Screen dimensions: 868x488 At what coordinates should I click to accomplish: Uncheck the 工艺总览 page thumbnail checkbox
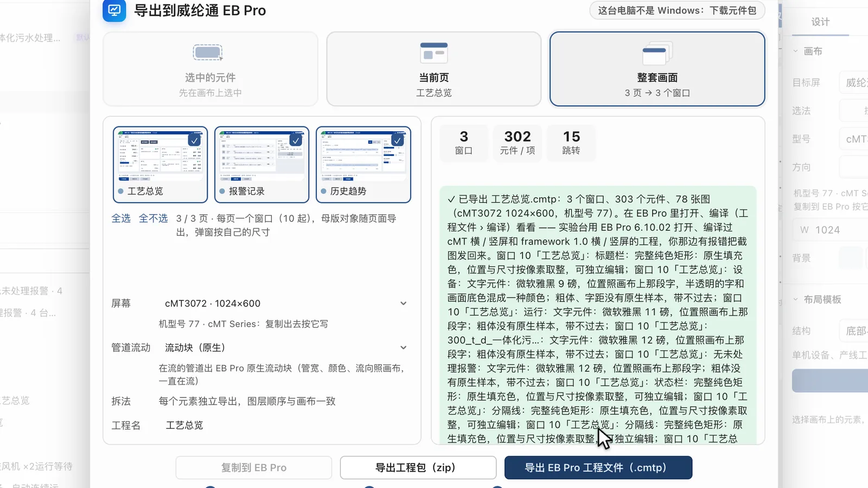(x=194, y=140)
